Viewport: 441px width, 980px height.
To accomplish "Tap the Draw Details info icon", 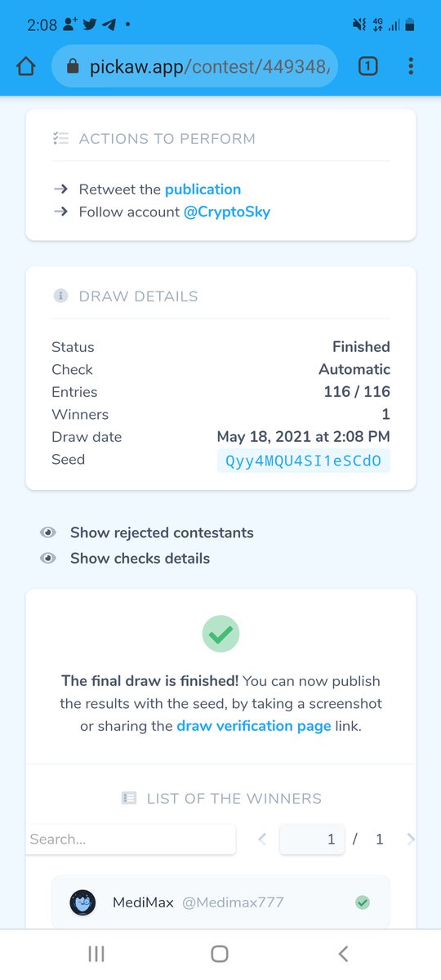I will (x=60, y=296).
